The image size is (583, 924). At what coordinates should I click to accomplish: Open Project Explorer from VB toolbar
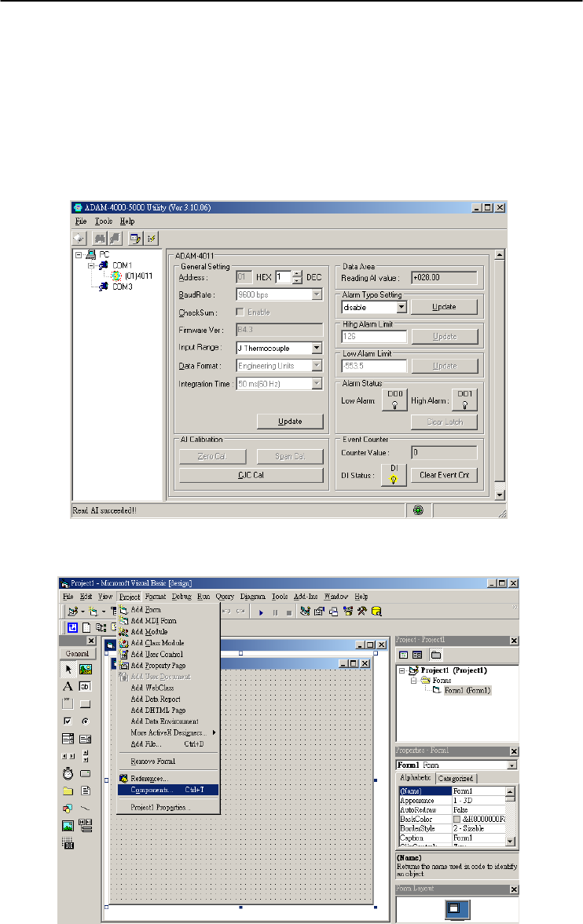305,611
